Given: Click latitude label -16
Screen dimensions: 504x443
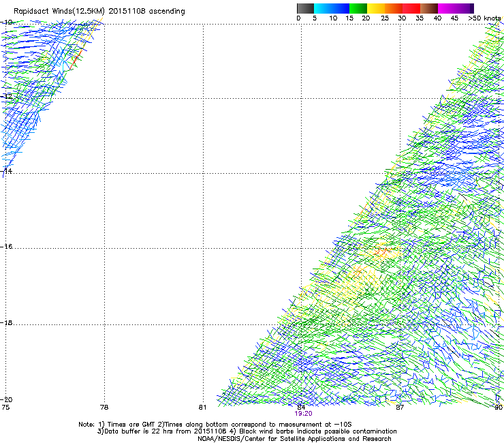Looking at the screenshot, I should tap(7, 247).
